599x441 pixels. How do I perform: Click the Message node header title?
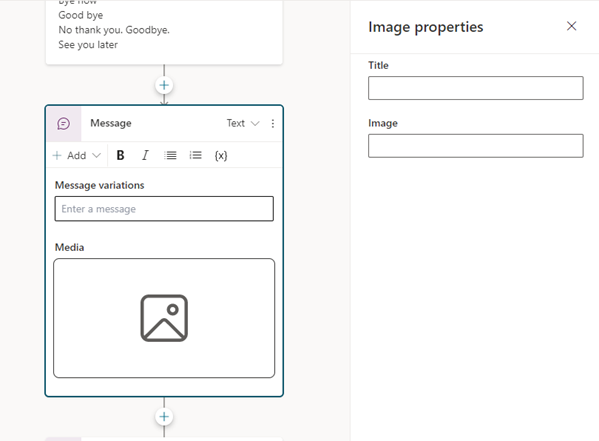(x=111, y=123)
